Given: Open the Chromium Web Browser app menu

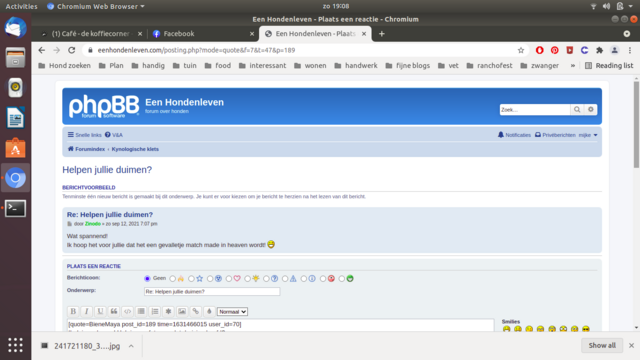Looking at the screenshot, I should tap(96, 6).
